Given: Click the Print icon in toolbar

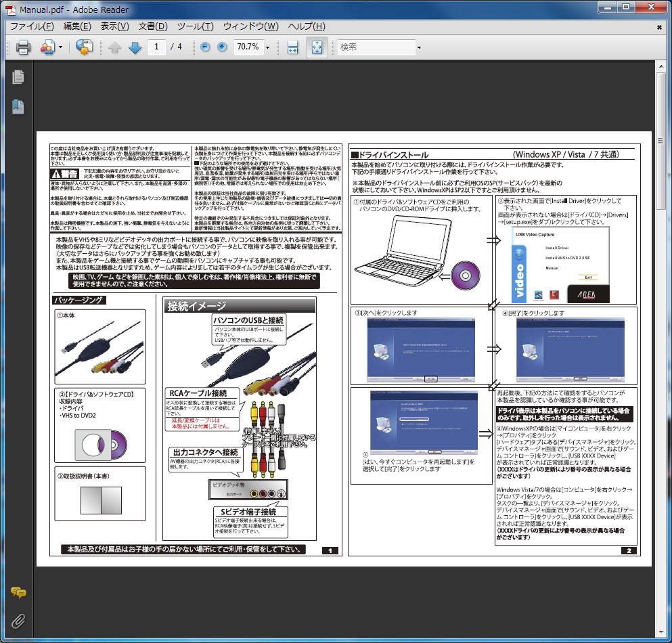Looking at the screenshot, I should (23, 47).
